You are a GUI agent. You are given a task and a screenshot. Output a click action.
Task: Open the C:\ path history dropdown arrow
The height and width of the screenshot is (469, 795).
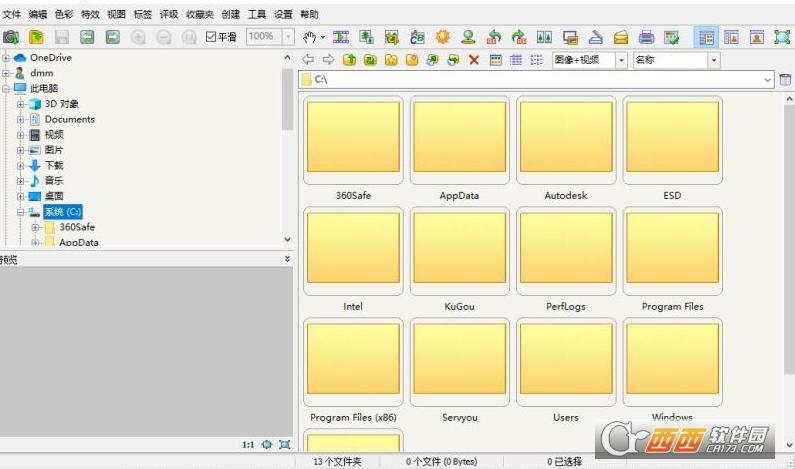pos(767,80)
